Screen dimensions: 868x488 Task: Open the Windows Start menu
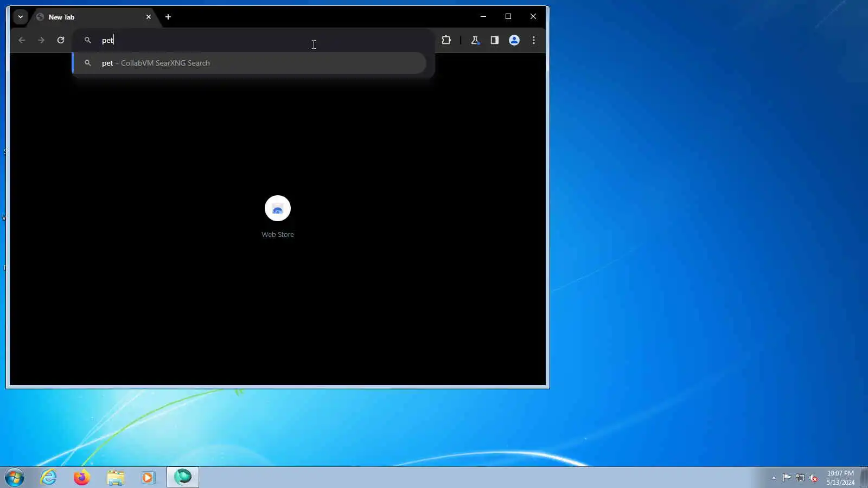point(15,478)
